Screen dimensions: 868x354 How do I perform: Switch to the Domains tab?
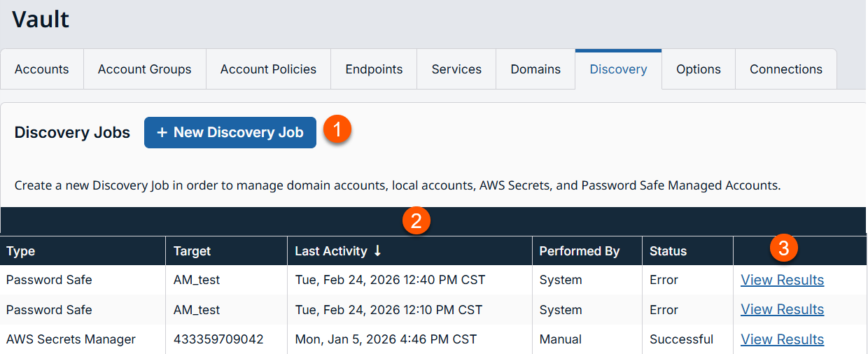535,69
